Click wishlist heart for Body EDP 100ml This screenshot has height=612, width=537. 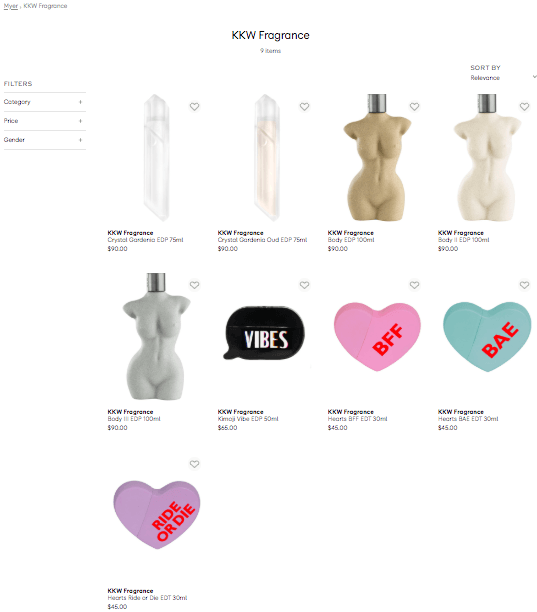(x=414, y=107)
